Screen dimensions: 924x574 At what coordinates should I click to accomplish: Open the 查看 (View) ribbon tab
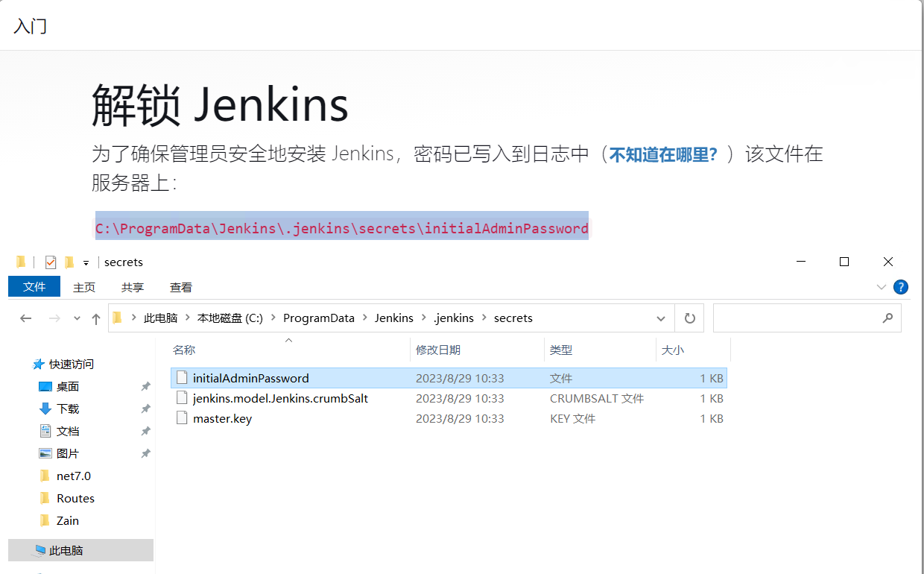pyautogui.click(x=181, y=287)
